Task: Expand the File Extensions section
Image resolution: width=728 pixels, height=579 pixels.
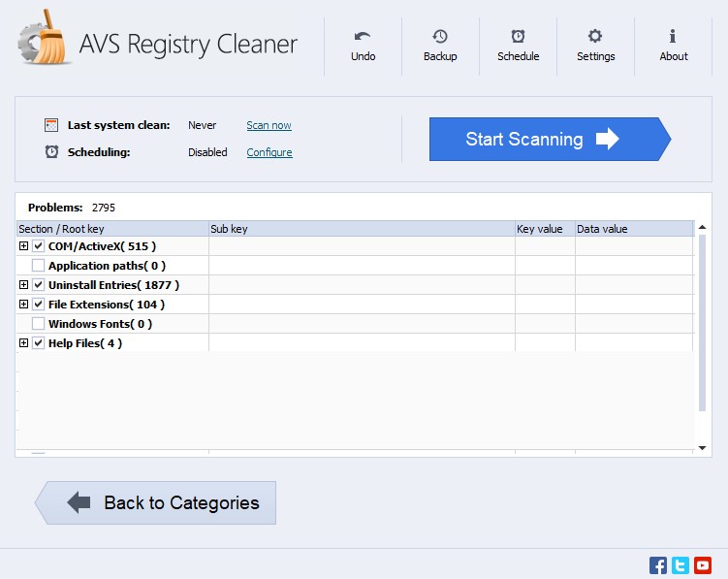Action: coord(23,304)
